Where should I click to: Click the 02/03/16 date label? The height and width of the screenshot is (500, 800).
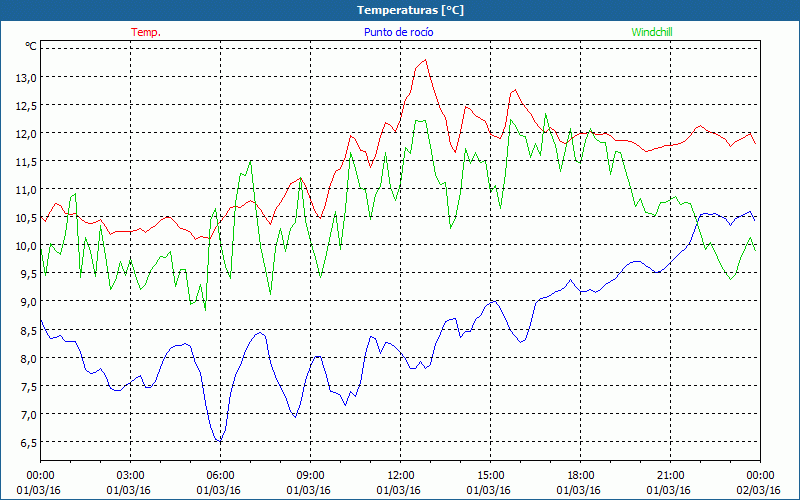tap(759, 490)
